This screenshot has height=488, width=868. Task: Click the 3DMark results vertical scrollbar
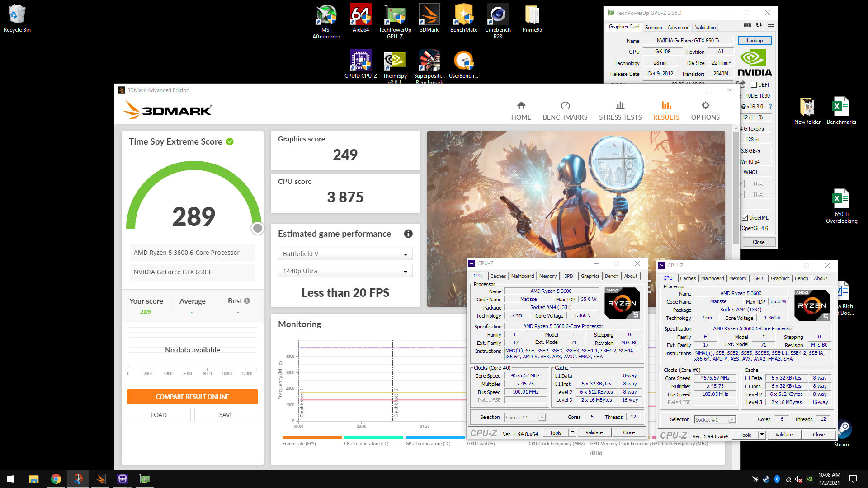736,188
